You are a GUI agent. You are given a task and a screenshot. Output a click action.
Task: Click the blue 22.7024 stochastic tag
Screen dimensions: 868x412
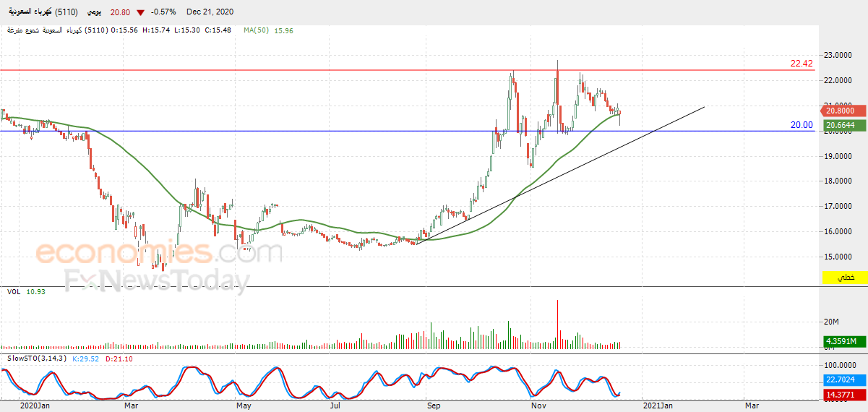[843, 380]
